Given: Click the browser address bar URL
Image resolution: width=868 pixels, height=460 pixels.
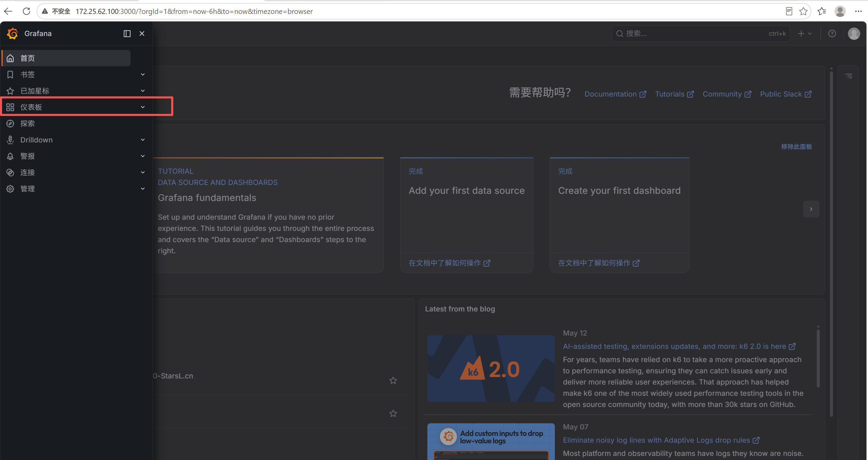Looking at the screenshot, I should point(194,12).
